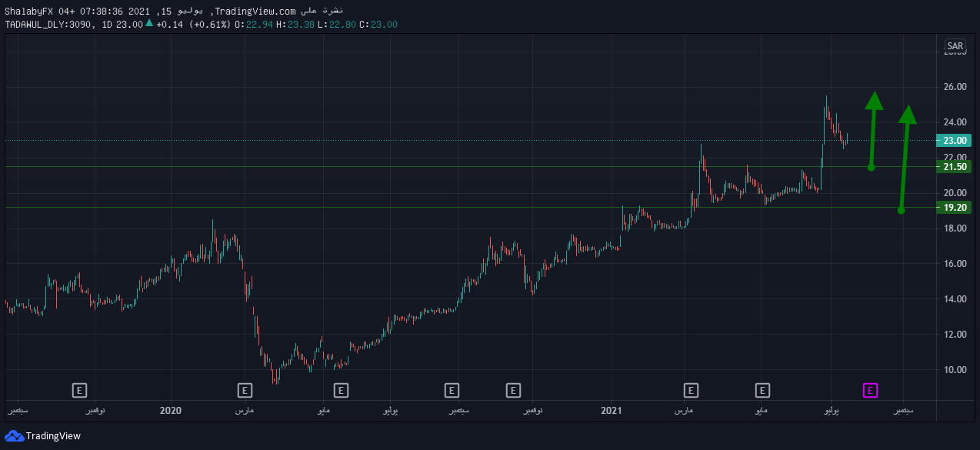Viewport: 980px width, 450px height.
Task: Select the 19.20 price level label
Action: click(954, 208)
